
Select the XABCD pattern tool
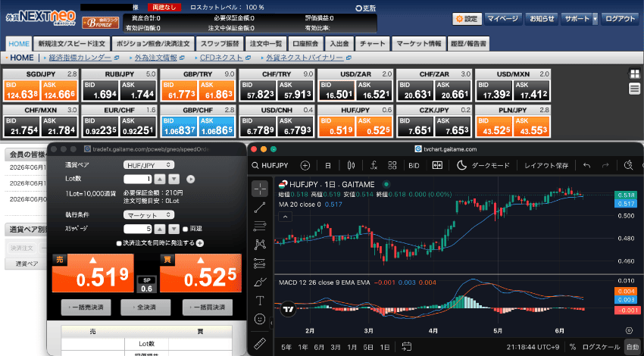click(260, 245)
